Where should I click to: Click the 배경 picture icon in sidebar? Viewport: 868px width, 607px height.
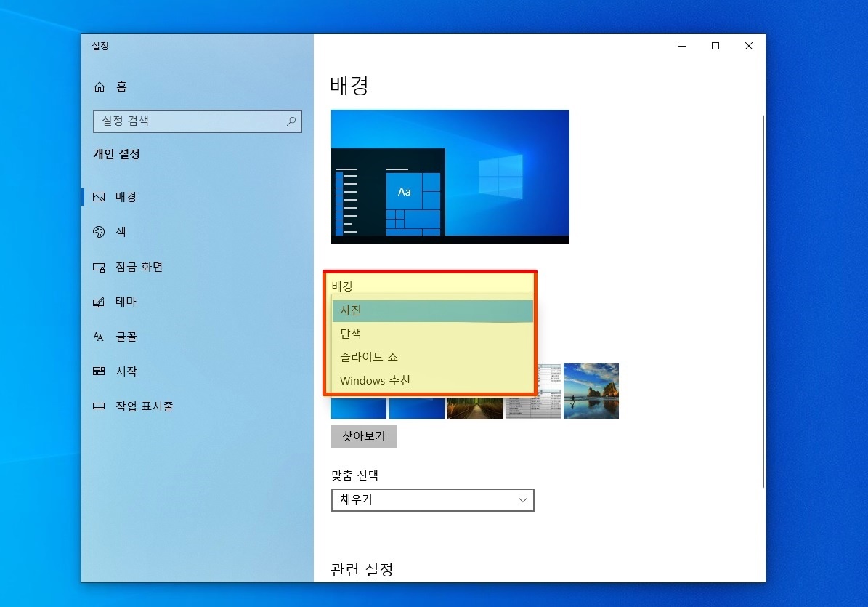(x=99, y=197)
